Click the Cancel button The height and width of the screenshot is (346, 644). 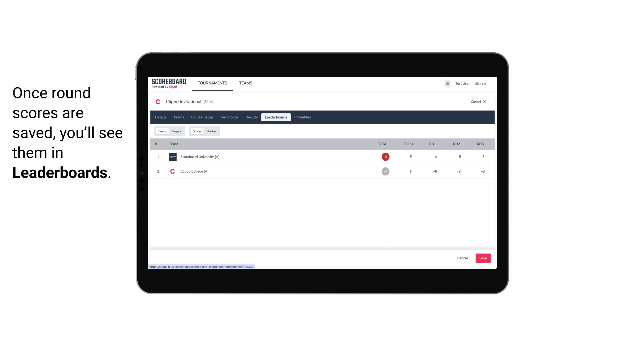[463, 258]
